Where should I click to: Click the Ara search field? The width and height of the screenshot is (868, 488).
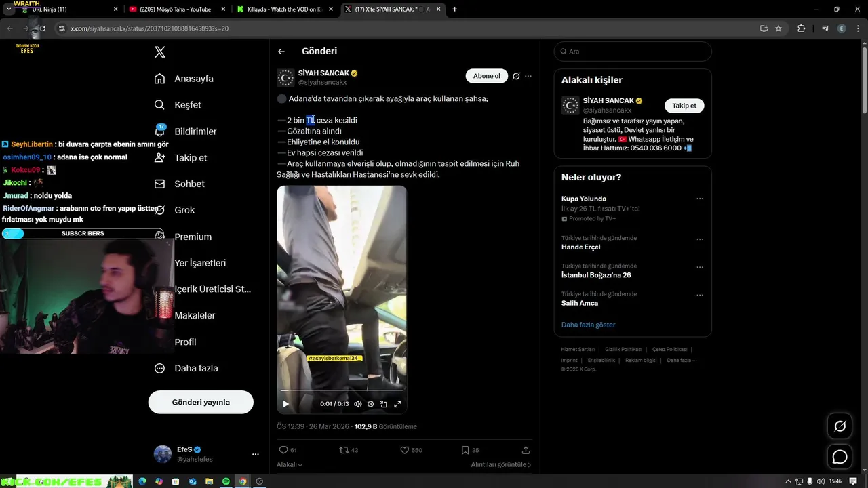point(633,52)
